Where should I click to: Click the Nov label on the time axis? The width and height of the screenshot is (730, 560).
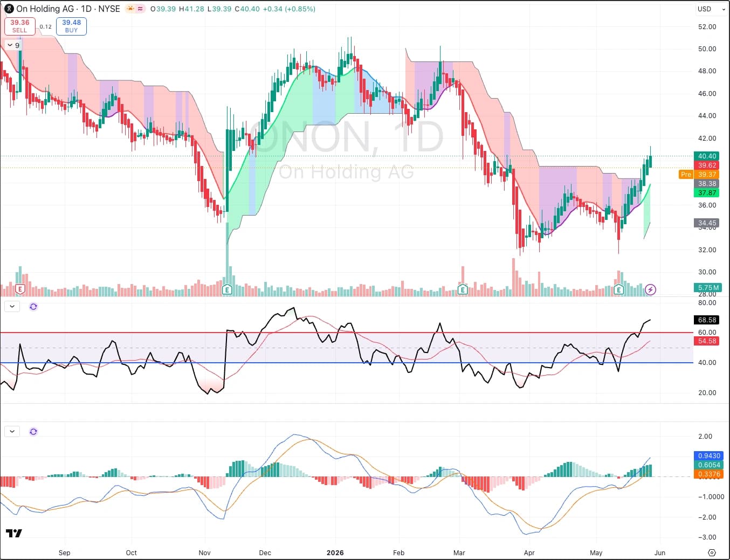204,552
